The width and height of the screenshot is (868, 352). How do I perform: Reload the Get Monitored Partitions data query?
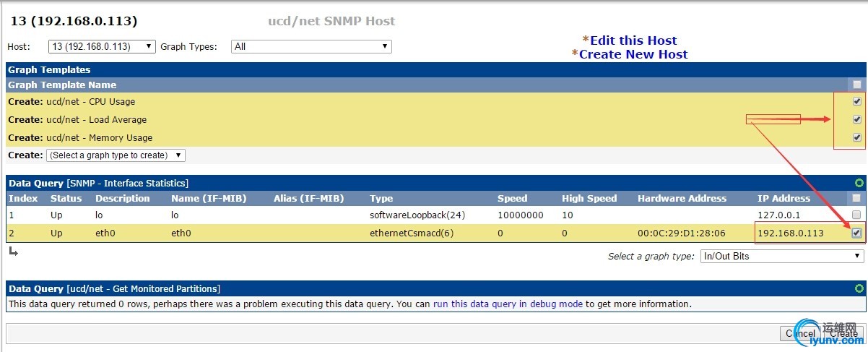(x=859, y=288)
